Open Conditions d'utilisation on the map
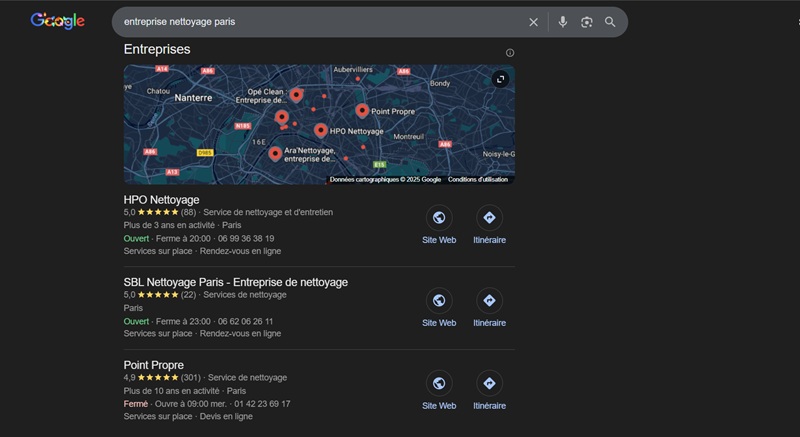The image size is (800, 437). (478, 179)
